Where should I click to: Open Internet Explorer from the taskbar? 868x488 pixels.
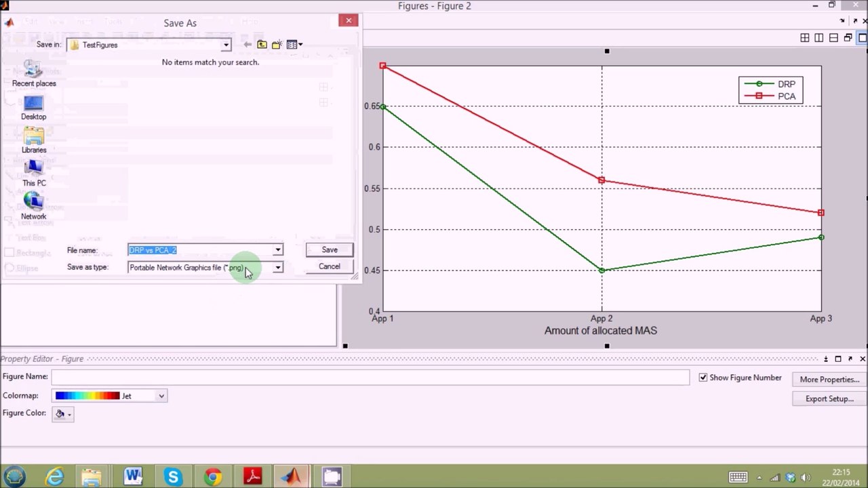54,476
